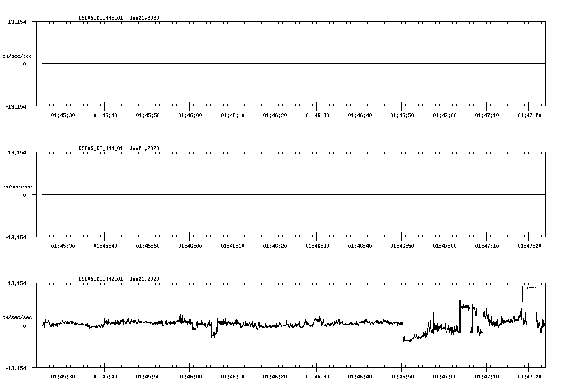576x392 pixels.
Task: Click the 01:46:00 time label under HNE plot
Action: (x=190, y=115)
